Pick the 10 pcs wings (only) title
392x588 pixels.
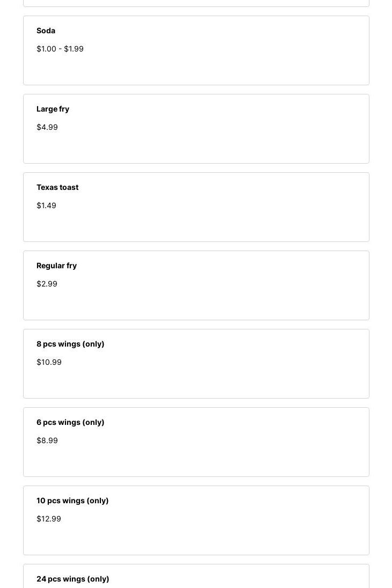point(72,501)
